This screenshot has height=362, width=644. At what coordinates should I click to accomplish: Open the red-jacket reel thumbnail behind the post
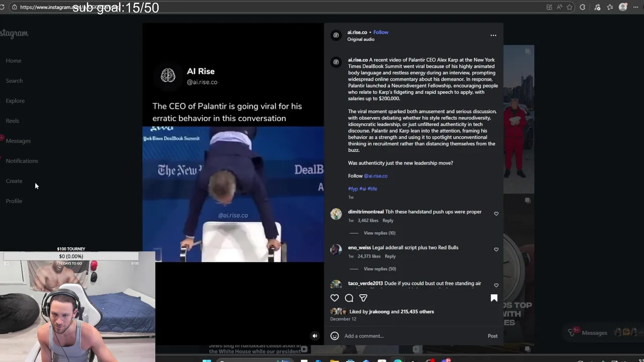519,119
